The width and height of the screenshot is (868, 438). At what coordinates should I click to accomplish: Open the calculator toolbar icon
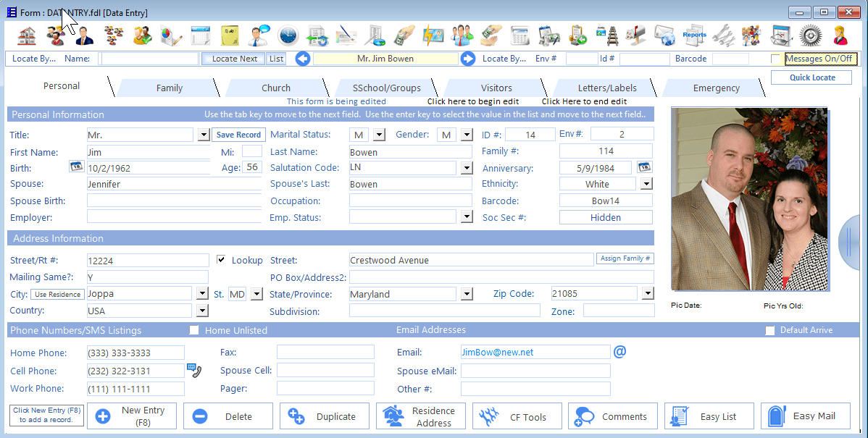pos(519,36)
